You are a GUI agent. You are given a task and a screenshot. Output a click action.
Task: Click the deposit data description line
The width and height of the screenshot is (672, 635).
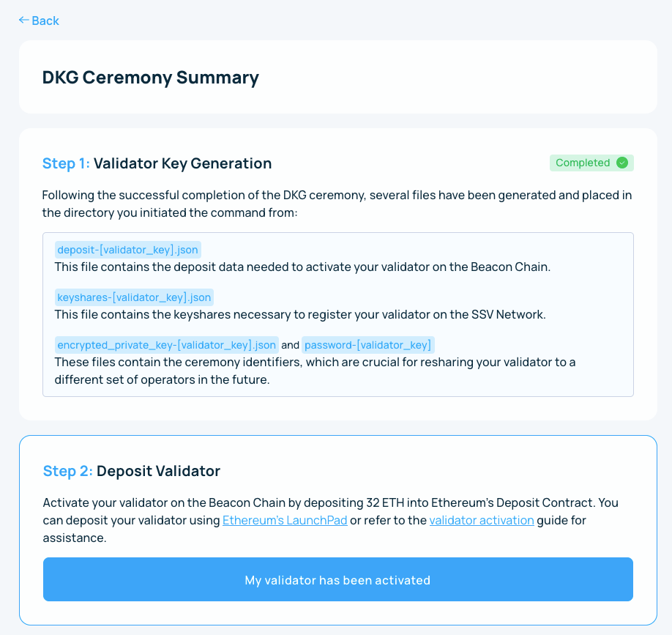(302, 267)
